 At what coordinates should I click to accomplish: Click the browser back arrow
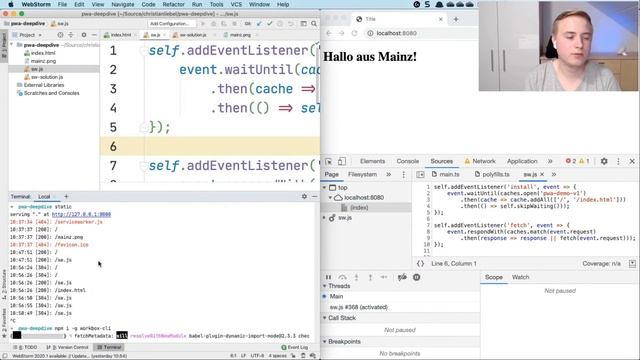coord(329,33)
